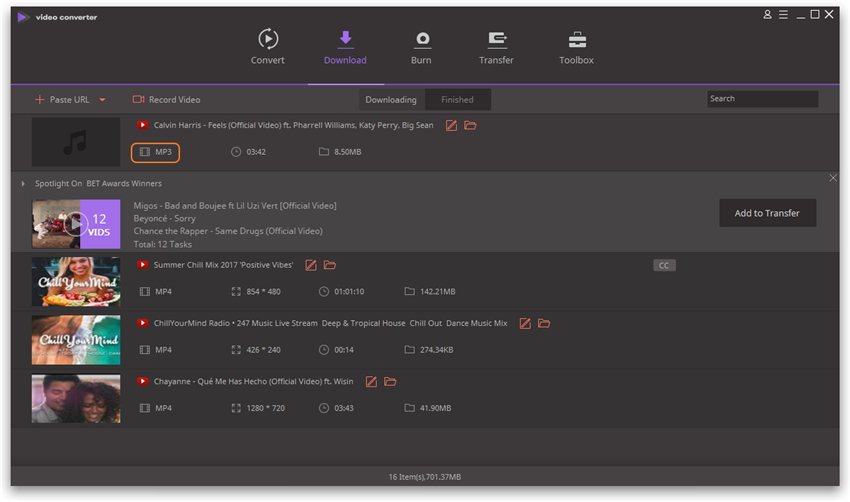
Task: Open the Transfer tab
Action: [x=496, y=47]
